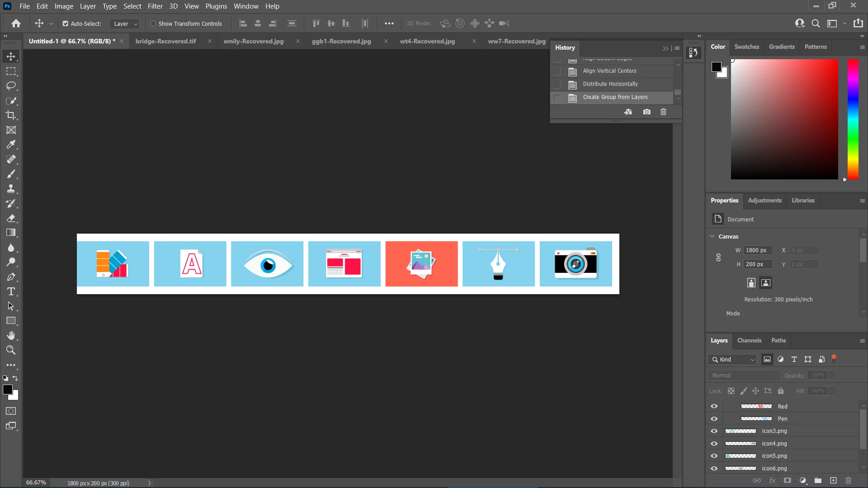Click the canvas width input field
The height and width of the screenshot is (488, 868).
pyautogui.click(x=757, y=250)
